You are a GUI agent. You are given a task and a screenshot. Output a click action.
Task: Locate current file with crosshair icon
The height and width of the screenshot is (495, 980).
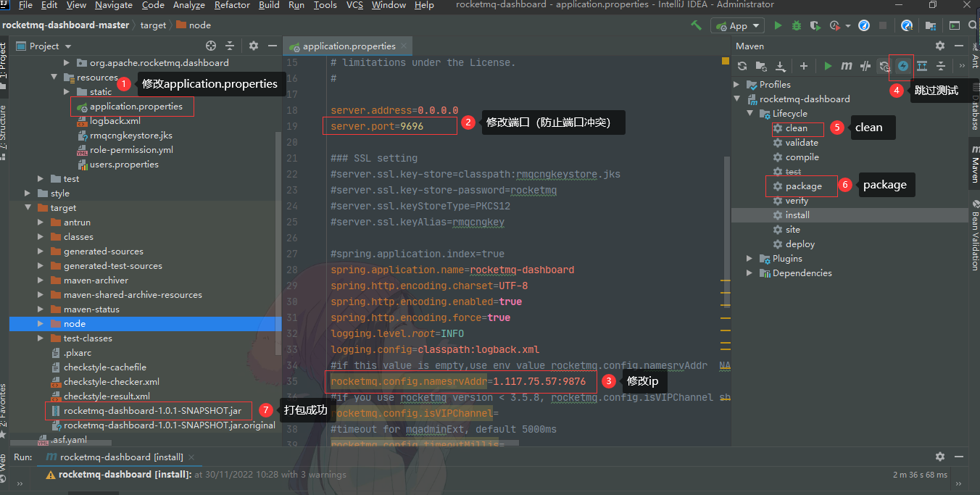pos(211,46)
